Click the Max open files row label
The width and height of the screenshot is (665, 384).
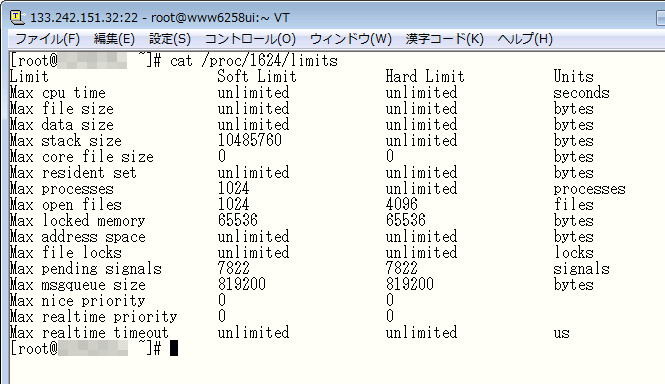tap(66, 205)
